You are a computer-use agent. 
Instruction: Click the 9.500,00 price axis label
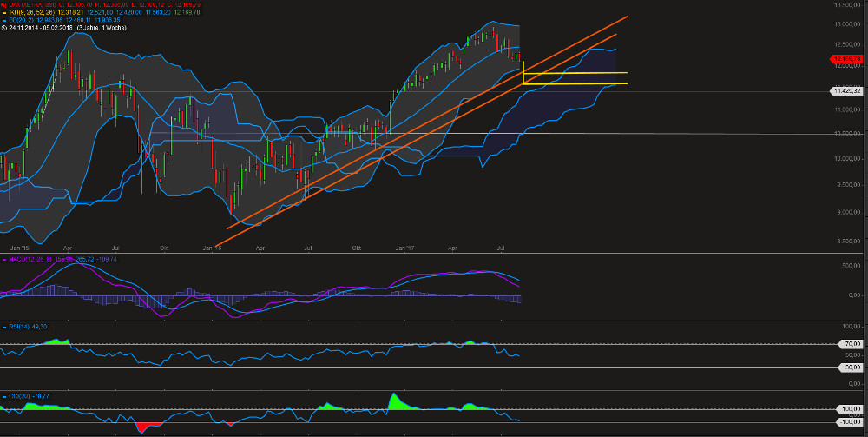coord(849,187)
